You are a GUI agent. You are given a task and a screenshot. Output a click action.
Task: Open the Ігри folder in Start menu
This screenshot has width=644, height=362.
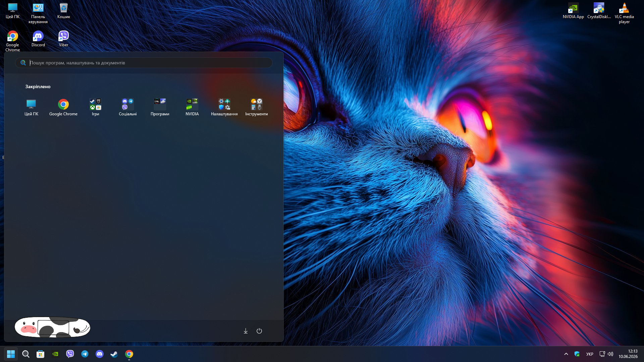click(96, 107)
